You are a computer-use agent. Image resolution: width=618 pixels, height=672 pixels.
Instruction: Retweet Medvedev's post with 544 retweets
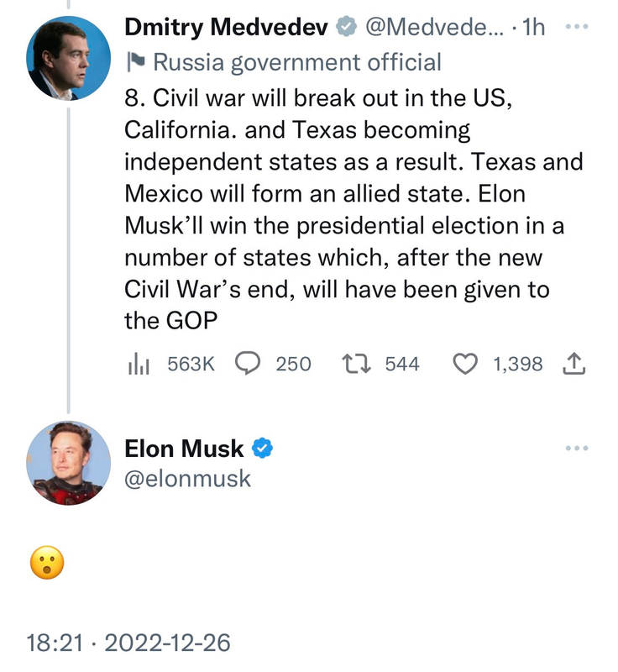[354, 364]
